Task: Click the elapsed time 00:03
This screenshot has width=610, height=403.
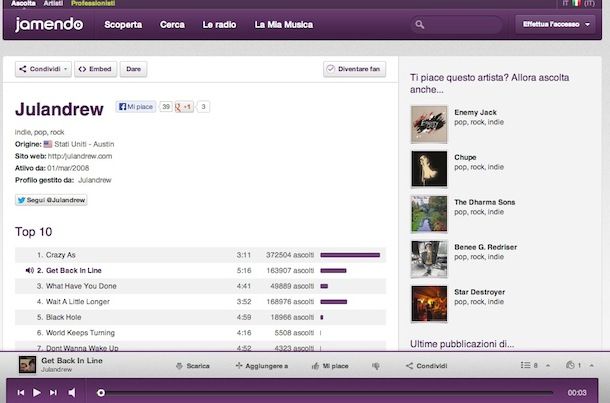Action: click(x=577, y=392)
